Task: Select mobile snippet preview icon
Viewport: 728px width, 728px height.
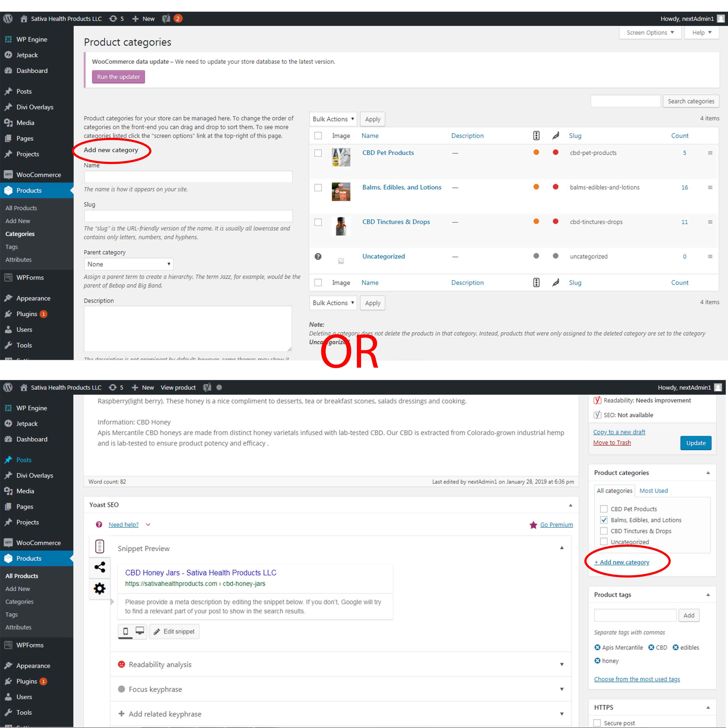Action: click(126, 631)
